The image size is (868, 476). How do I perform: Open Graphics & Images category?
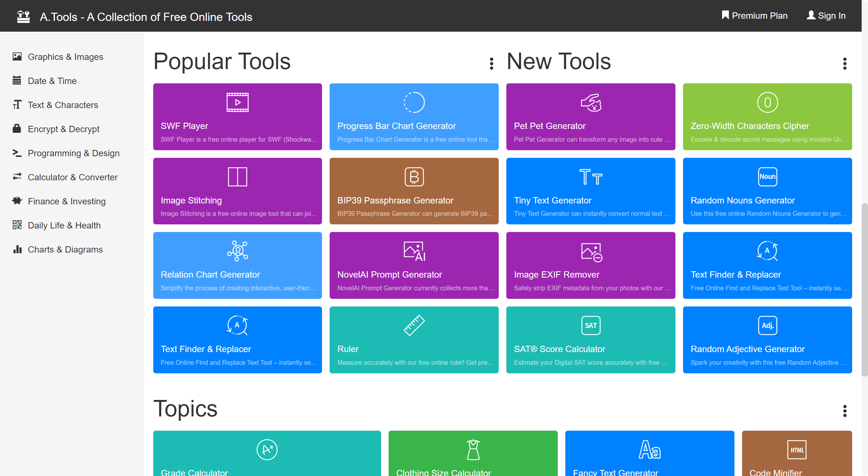point(65,56)
